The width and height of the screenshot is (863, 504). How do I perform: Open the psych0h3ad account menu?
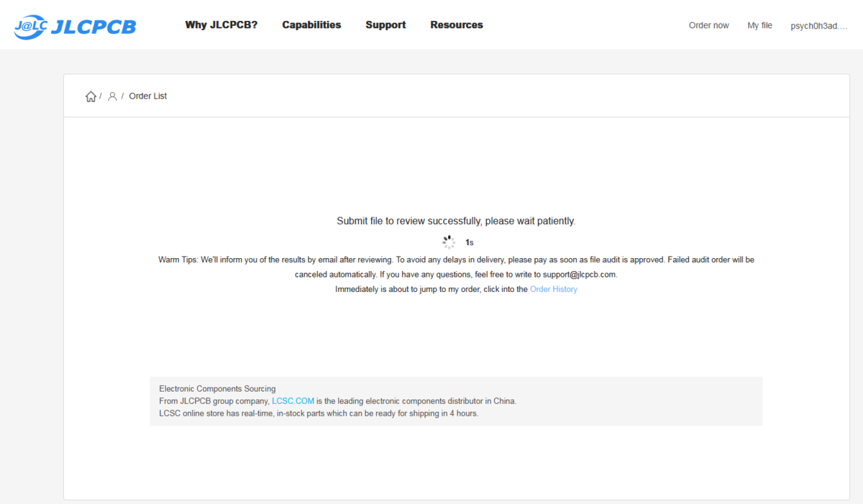(x=818, y=26)
